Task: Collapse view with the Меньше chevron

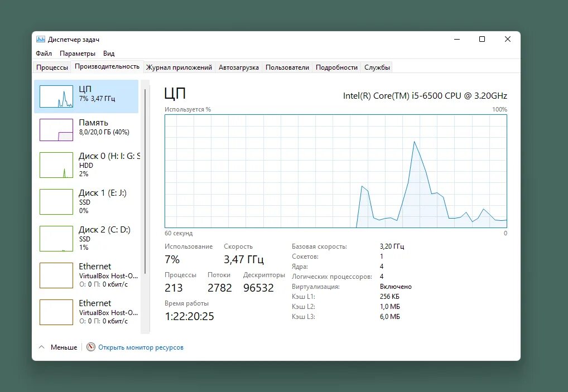Action: tap(42, 347)
